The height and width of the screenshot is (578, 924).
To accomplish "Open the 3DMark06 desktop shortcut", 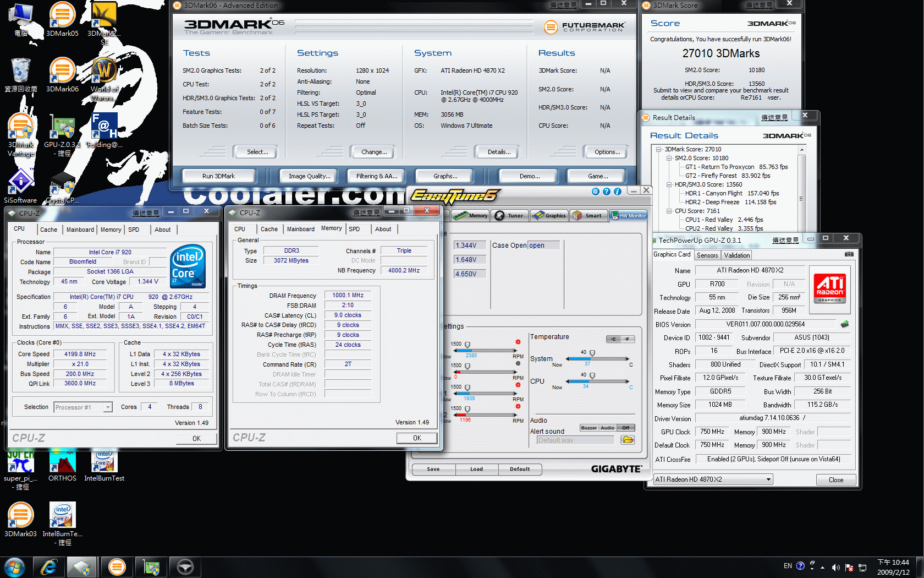I will tap(62, 75).
